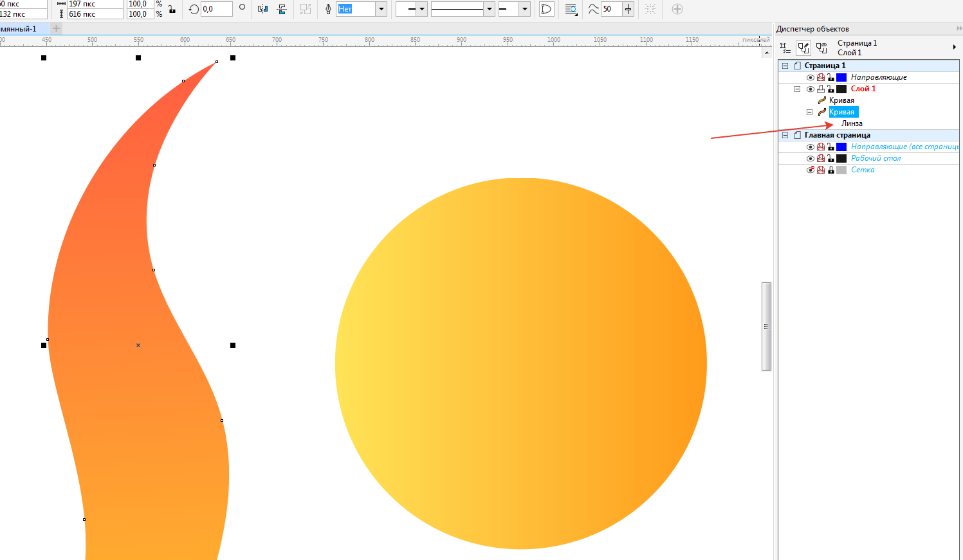Screen dimensions: 963x560
Task: Open the outline width dropdown showing Нет
Action: click(x=381, y=9)
